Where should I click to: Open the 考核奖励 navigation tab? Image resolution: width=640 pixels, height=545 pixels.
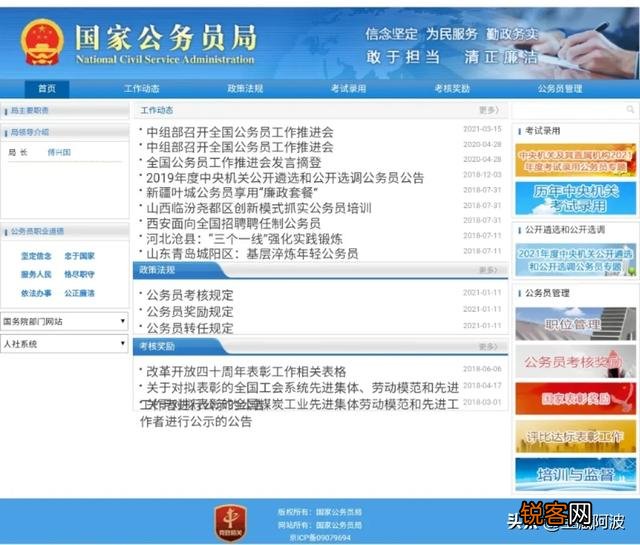[452, 89]
